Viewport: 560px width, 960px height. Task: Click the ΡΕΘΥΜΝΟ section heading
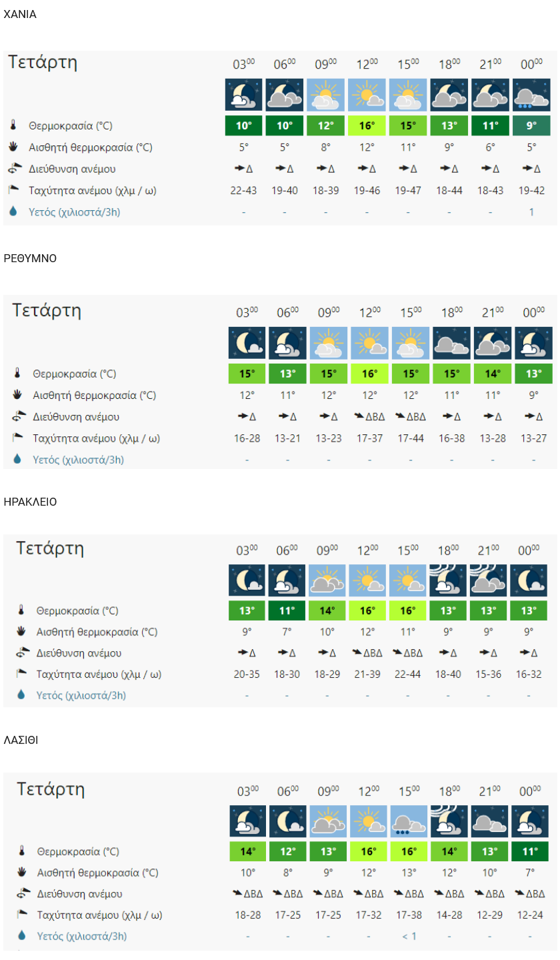[x=30, y=259]
